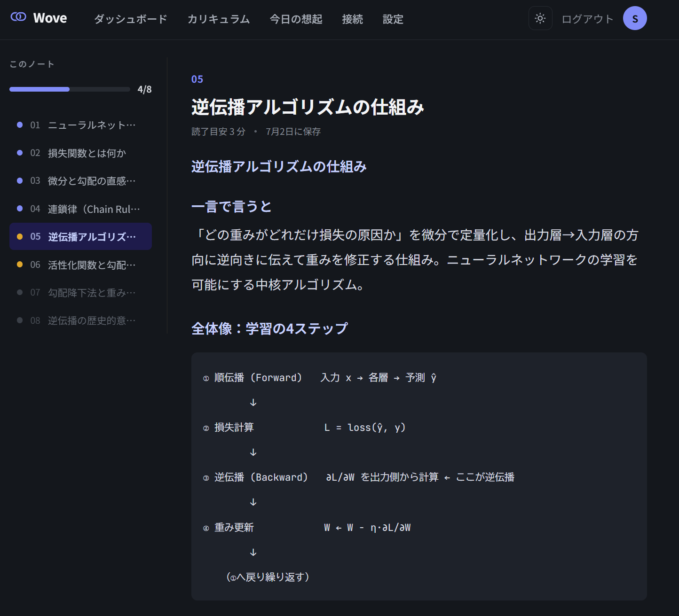This screenshot has width=679, height=616.
Task: Click the ③ 逆伝播（Backward） line
Action: [x=358, y=477]
